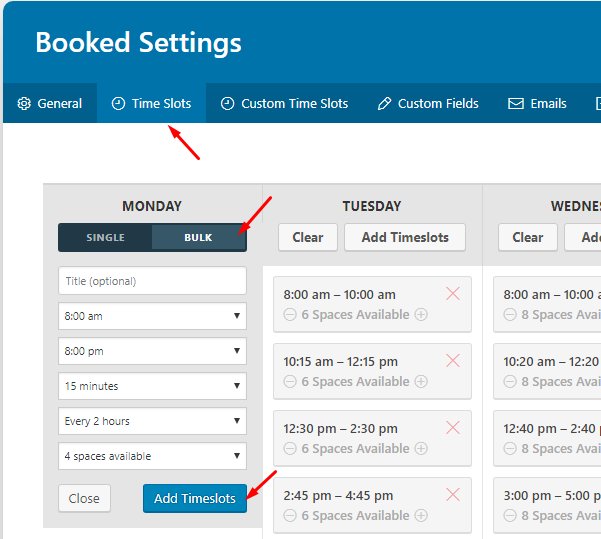This screenshot has height=539, width=601.
Task: Open the Every 2 hours dropdown
Action: [152, 421]
